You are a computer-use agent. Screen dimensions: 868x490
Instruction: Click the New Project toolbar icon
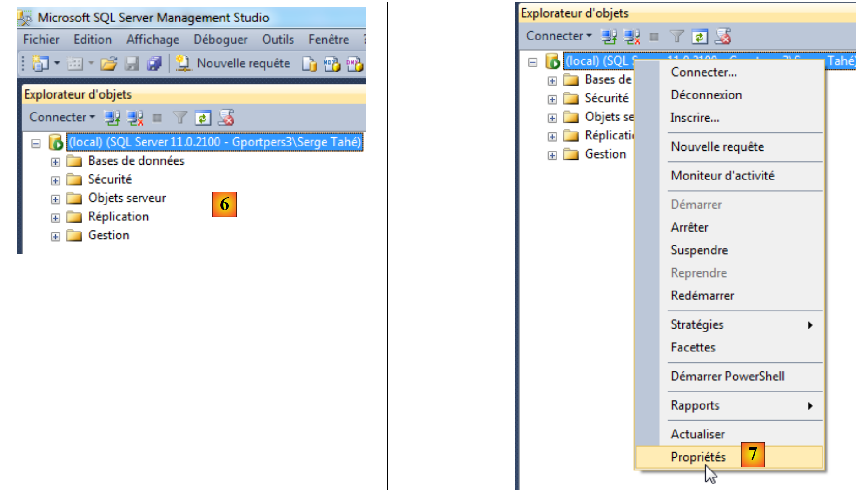pyautogui.click(x=40, y=64)
